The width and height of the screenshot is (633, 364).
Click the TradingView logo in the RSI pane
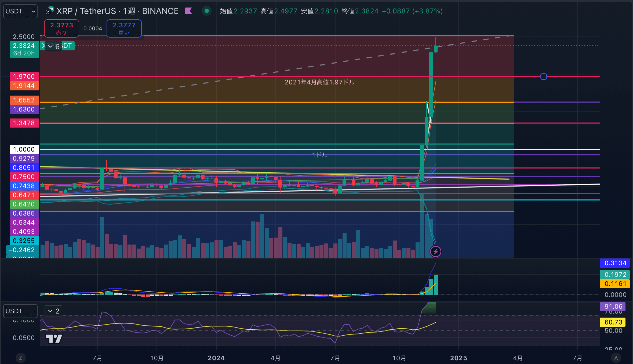pos(54,338)
